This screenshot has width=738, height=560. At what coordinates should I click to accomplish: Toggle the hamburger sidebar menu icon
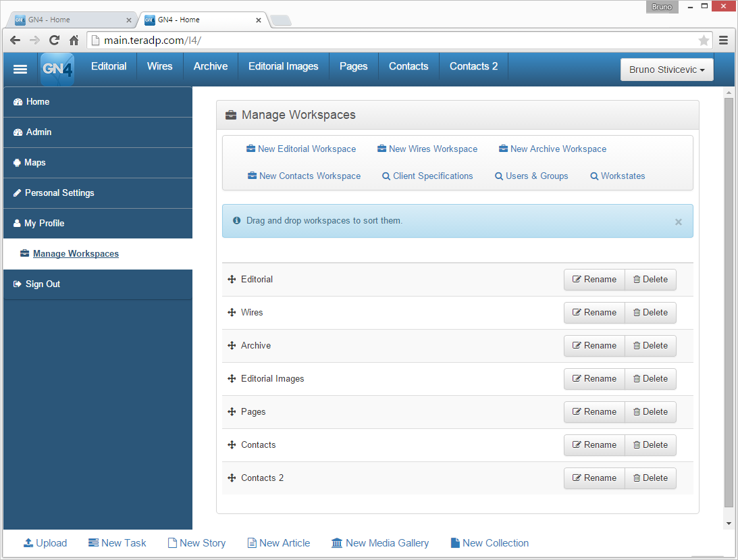[x=20, y=69]
